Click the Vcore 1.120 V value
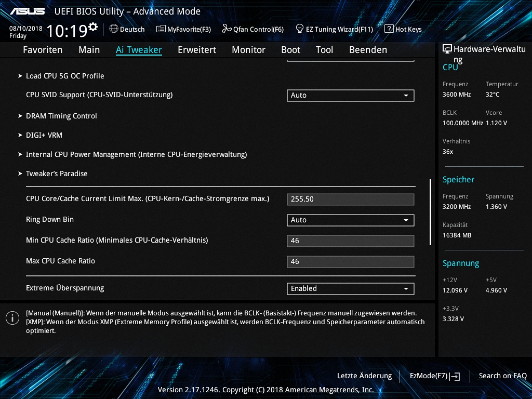The height and width of the screenshot is (399, 532). click(496, 123)
